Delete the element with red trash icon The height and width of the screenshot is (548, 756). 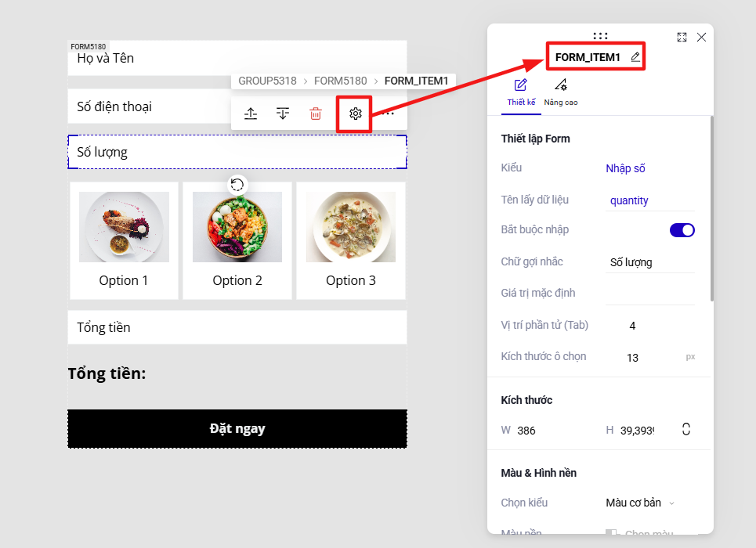tap(315, 114)
